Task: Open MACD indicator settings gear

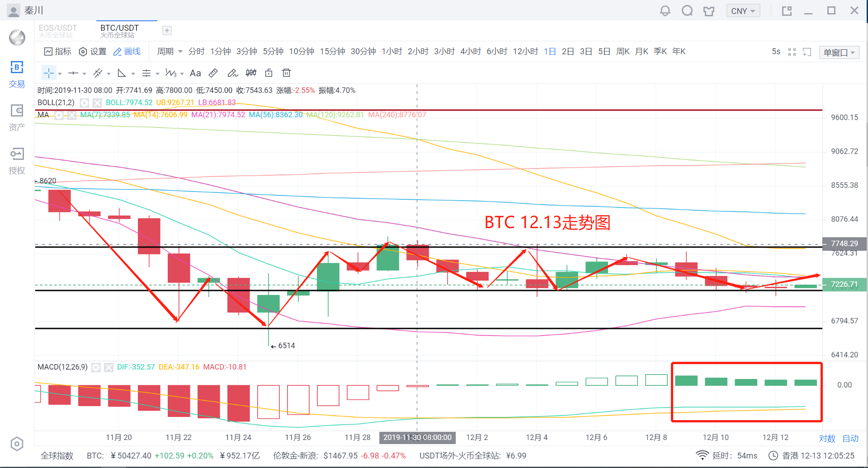Action: [x=96, y=367]
